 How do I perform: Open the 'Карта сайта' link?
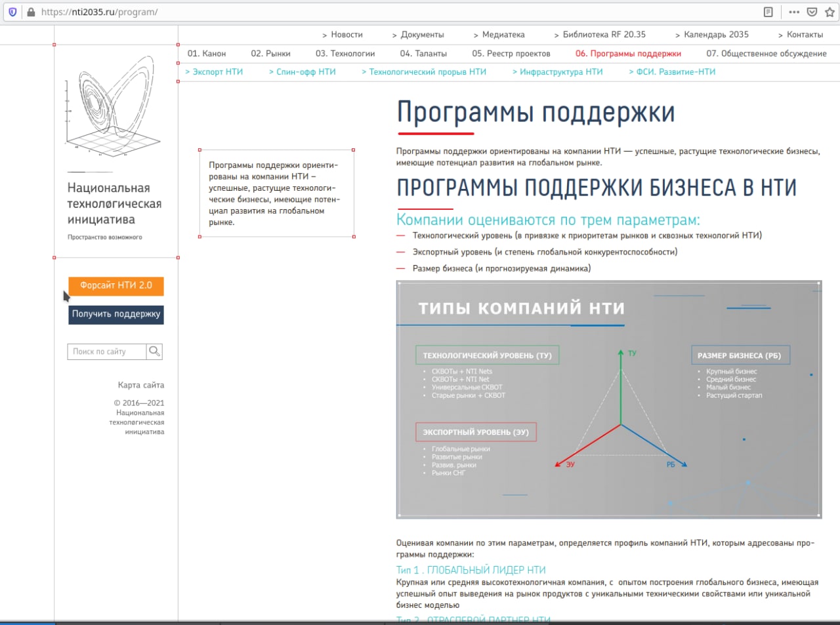[x=141, y=385]
